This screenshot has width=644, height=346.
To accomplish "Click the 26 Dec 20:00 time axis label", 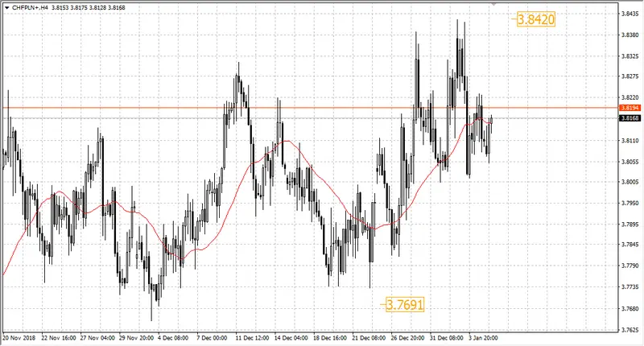I will pyautogui.click(x=408, y=338).
